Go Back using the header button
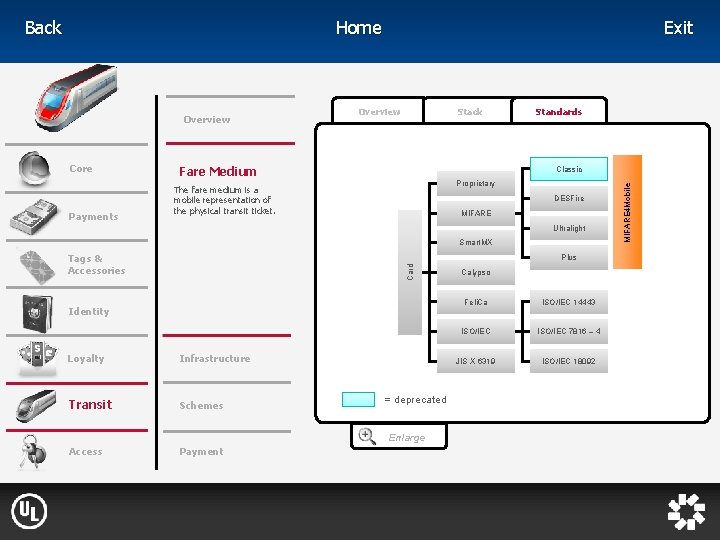The width and height of the screenshot is (720, 540). (x=43, y=28)
